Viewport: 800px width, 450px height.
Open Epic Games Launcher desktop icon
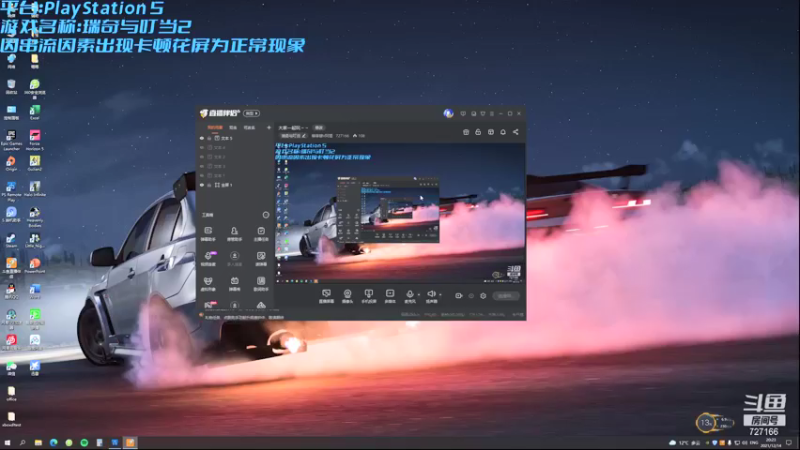pyautogui.click(x=11, y=139)
